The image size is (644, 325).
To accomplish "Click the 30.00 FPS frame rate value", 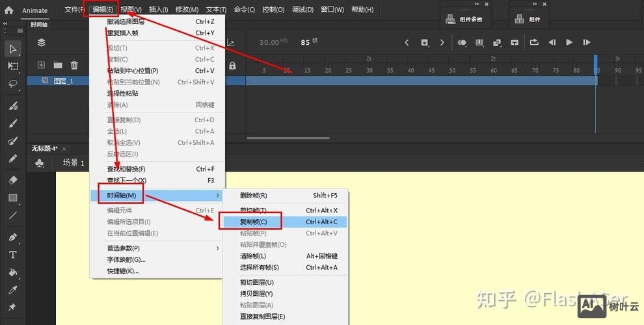I will [273, 42].
